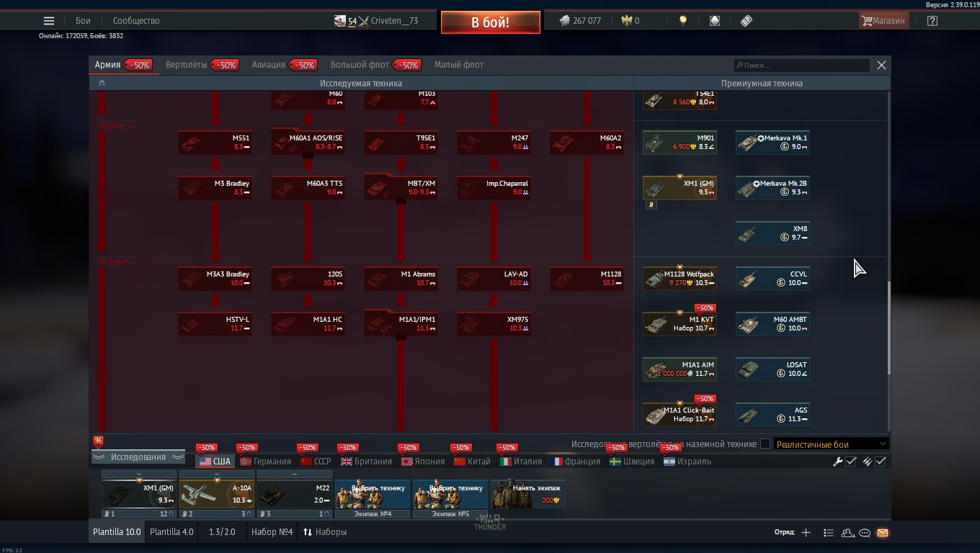This screenshot has width=980, height=553.
Task: Select the AGS premium vehicle
Action: [772, 415]
